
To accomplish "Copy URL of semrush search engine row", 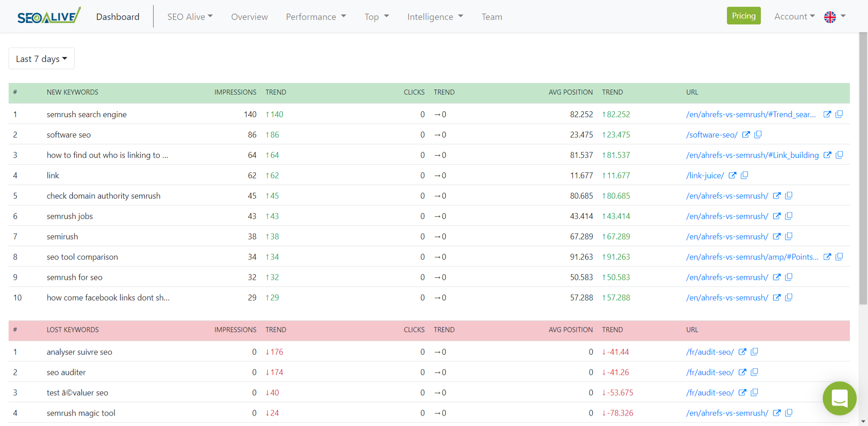I will pos(839,114).
